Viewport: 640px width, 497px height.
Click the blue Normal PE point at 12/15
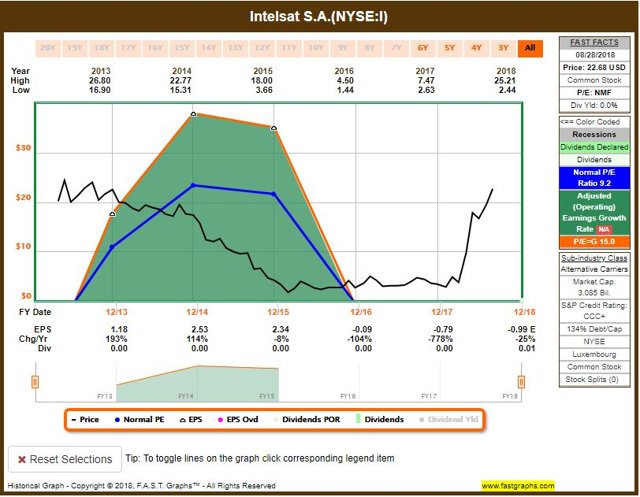coord(274,194)
